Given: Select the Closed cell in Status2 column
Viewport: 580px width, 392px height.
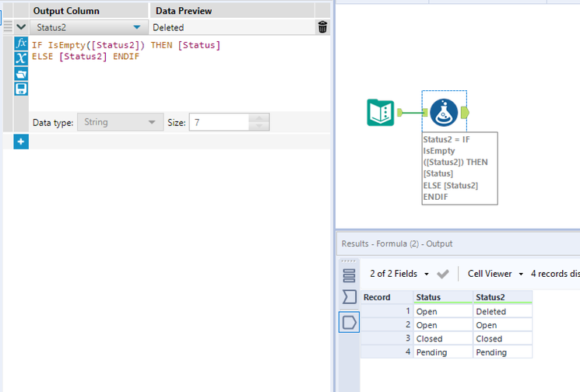Looking at the screenshot, I should point(503,338).
